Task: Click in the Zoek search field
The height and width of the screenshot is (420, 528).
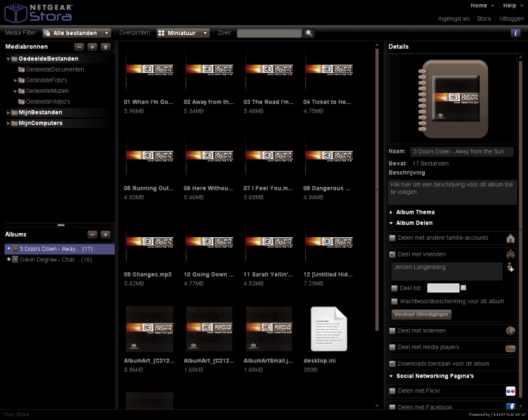Action: coord(269,33)
